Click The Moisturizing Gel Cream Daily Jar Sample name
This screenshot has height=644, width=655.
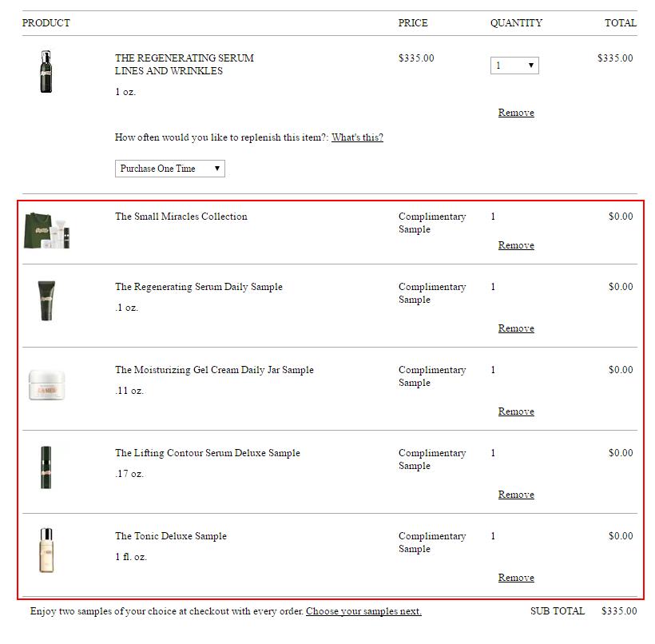pyautogui.click(x=214, y=370)
